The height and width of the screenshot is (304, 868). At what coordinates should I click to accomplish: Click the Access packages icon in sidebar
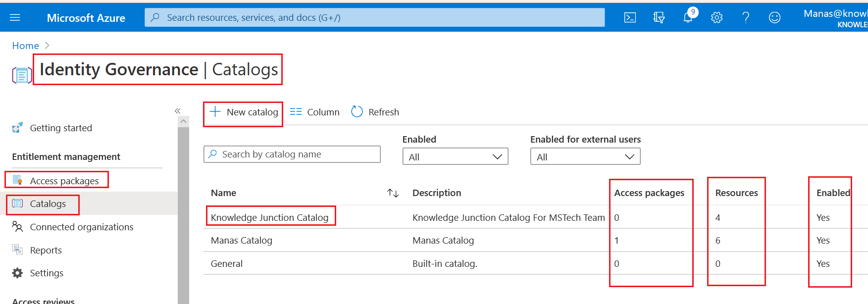point(17,180)
